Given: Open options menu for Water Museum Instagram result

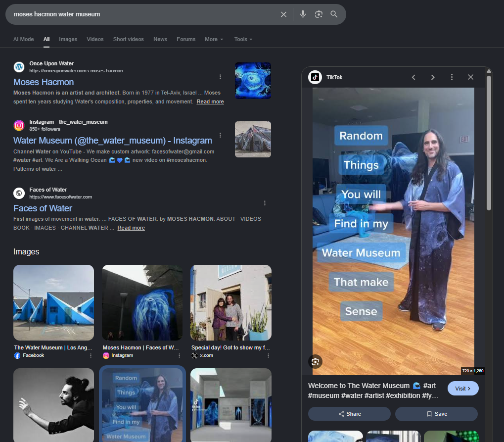Looking at the screenshot, I should (220, 136).
